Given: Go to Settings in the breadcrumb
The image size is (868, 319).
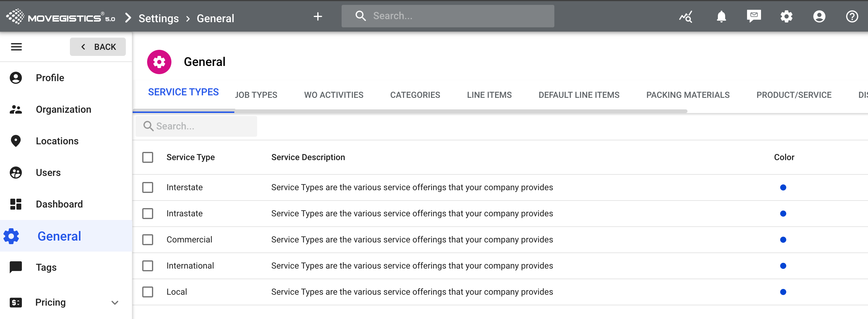Looking at the screenshot, I should (x=158, y=18).
